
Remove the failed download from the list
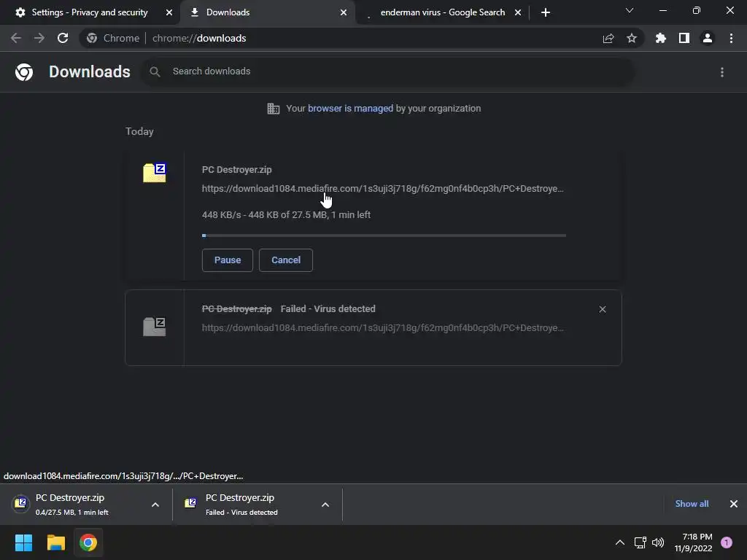pos(603,309)
